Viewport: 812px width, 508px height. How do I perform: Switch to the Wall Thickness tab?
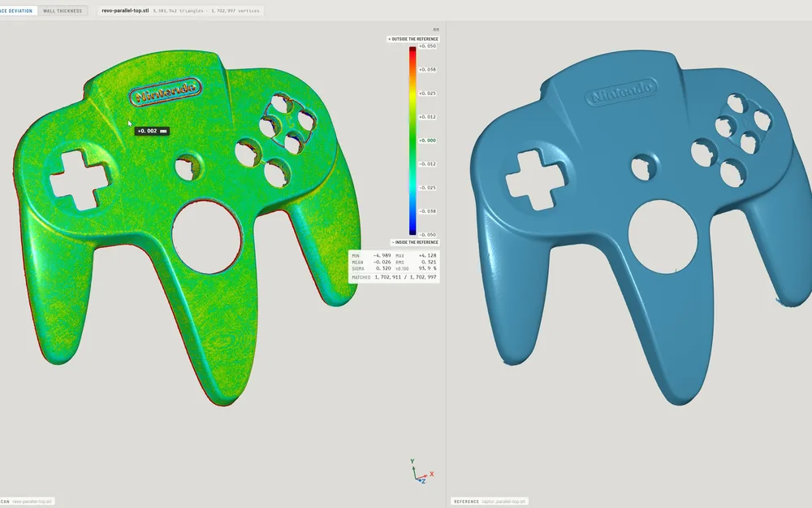click(63, 11)
